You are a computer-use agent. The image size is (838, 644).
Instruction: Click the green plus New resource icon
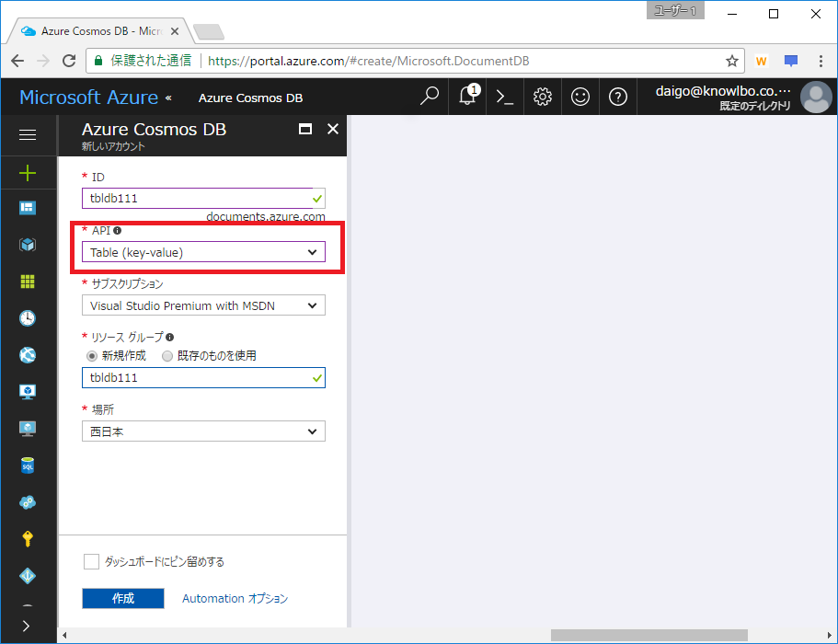point(28,173)
